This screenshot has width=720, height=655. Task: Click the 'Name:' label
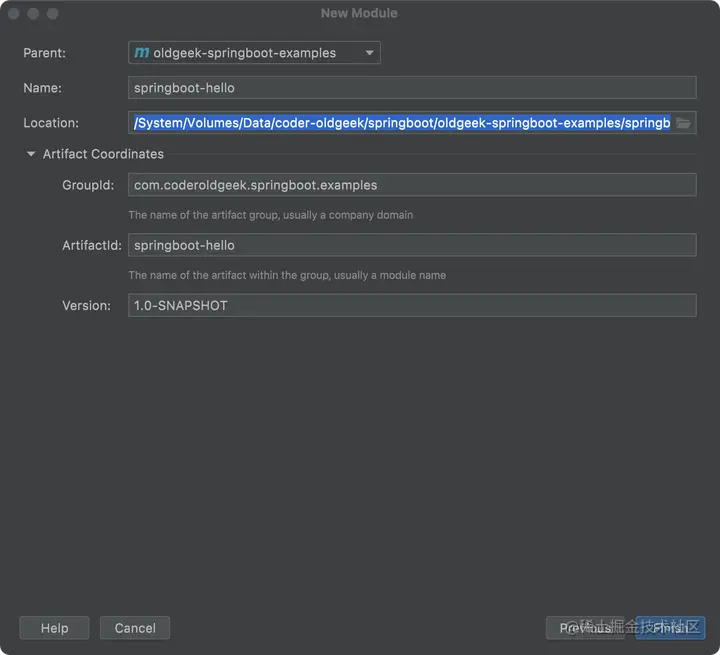[42, 88]
